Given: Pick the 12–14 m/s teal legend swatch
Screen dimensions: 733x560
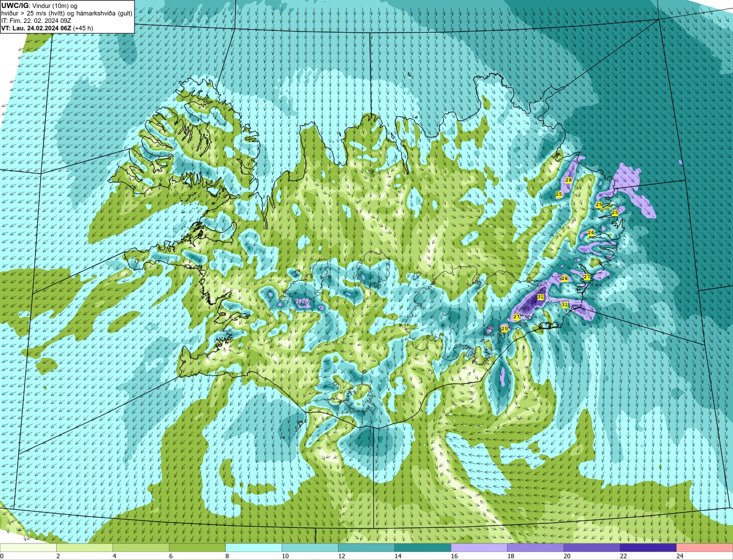Looking at the screenshot, I should coord(366,548).
